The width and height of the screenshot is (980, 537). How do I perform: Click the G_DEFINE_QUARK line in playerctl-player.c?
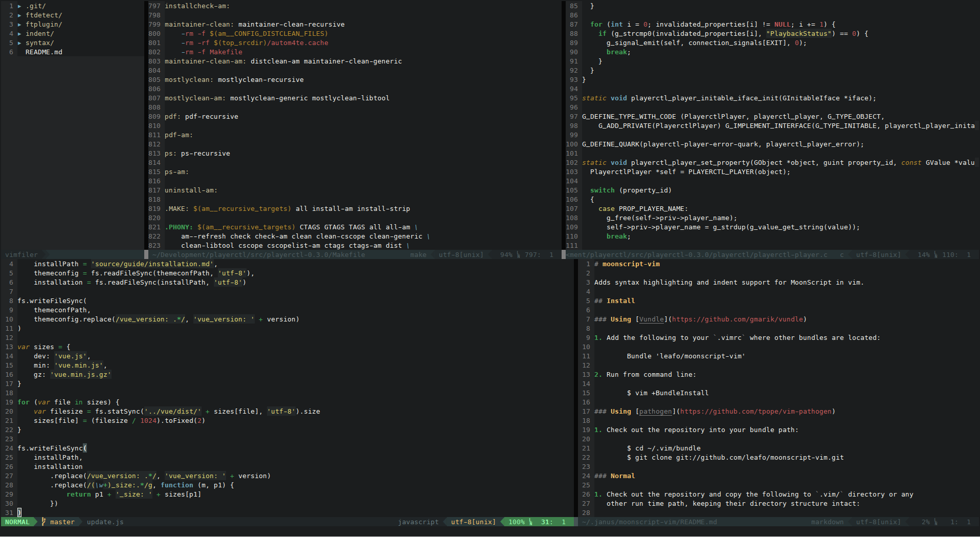point(723,144)
